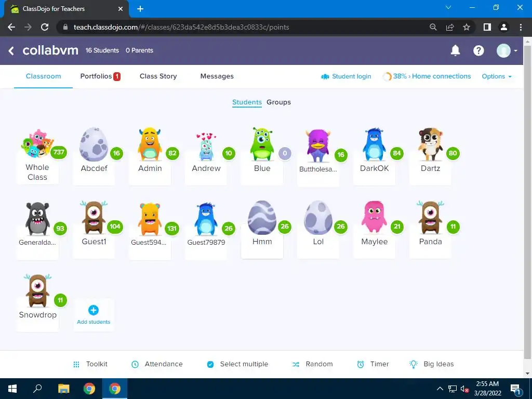
Task: Open the Windows Start menu
Action: (12, 389)
